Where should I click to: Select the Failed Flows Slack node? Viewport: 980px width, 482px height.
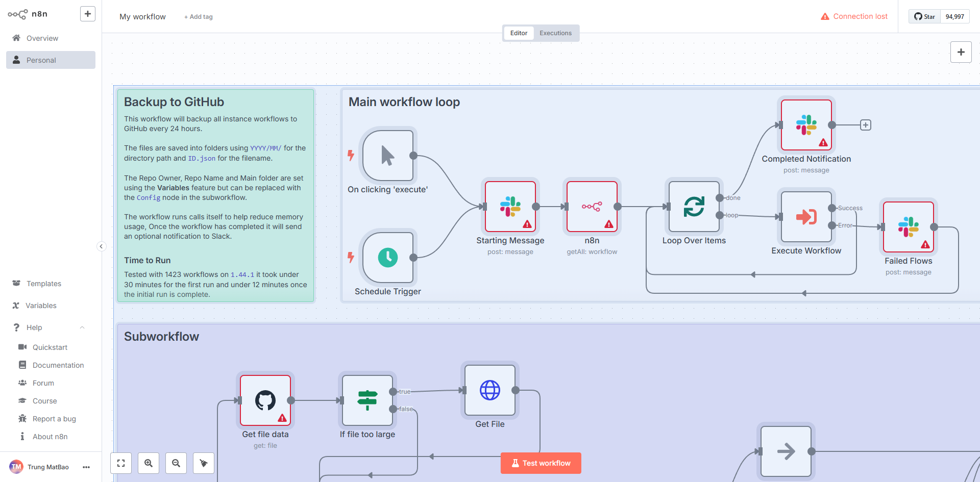point(909,227)
